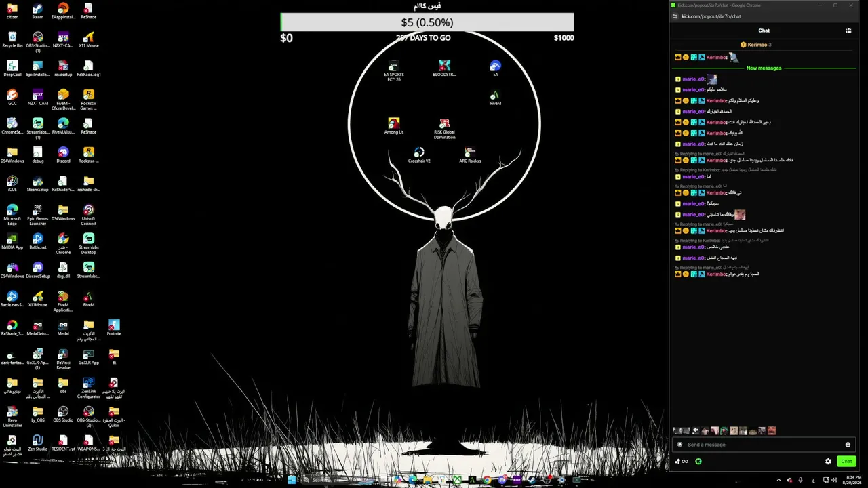
Task: Launch revosetup installer from the desktop
Action: [63, 68]
